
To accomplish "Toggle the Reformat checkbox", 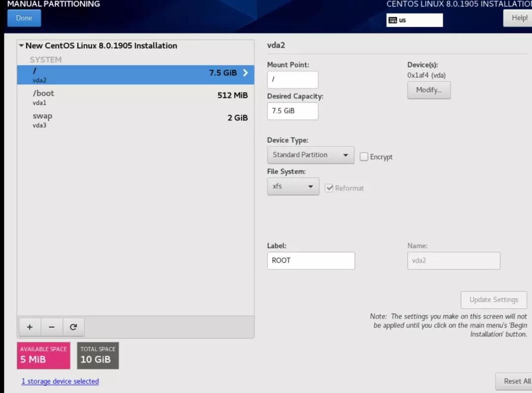I will click(x=329, y=188).
